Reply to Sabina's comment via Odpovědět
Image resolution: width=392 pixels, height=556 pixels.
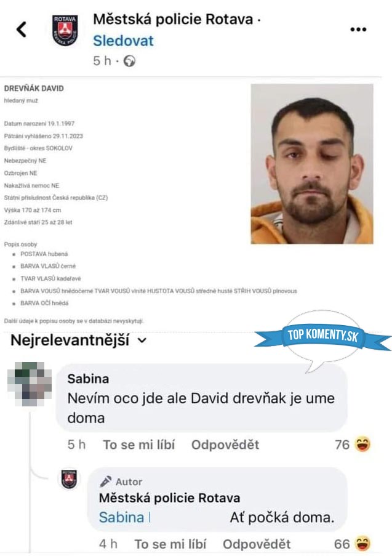click(x=225, y=445)
